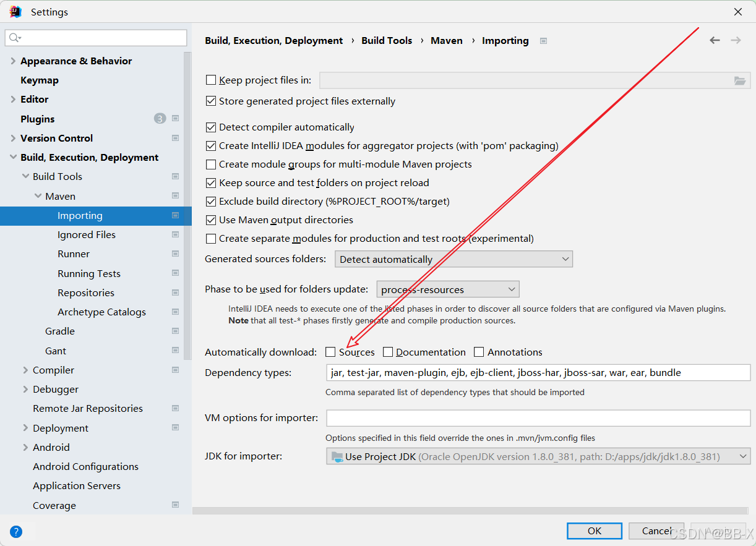Check the Documentation auto-download checkbox
Screen dimensions: 756x546
[x=388, y=352]
